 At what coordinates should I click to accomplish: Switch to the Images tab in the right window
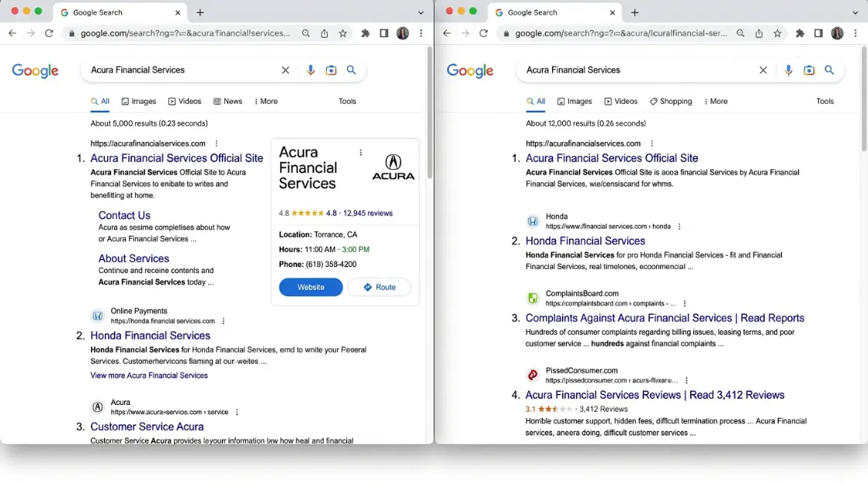tap(575, 102)
